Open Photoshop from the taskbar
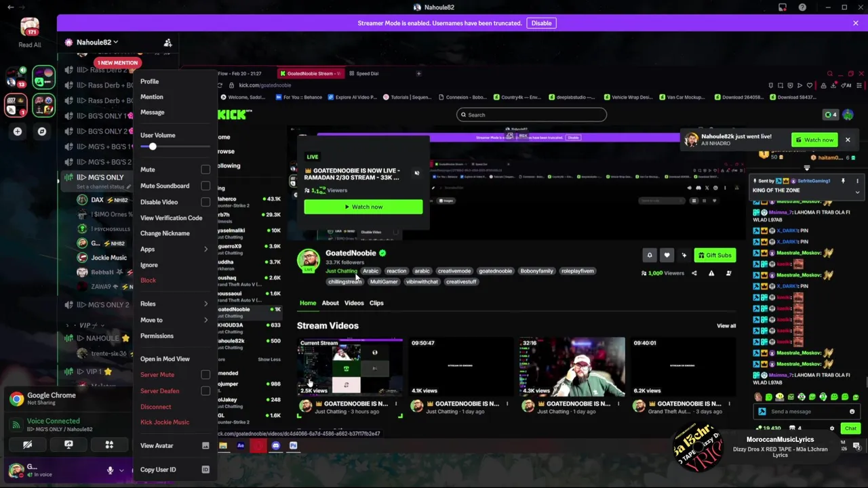868x488 pixels. coord(293,446)
